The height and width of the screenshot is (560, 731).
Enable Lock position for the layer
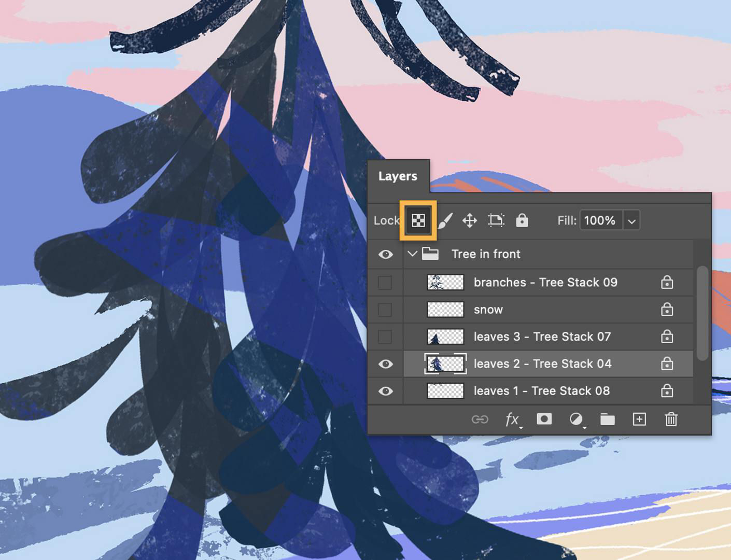click(470, 220)
